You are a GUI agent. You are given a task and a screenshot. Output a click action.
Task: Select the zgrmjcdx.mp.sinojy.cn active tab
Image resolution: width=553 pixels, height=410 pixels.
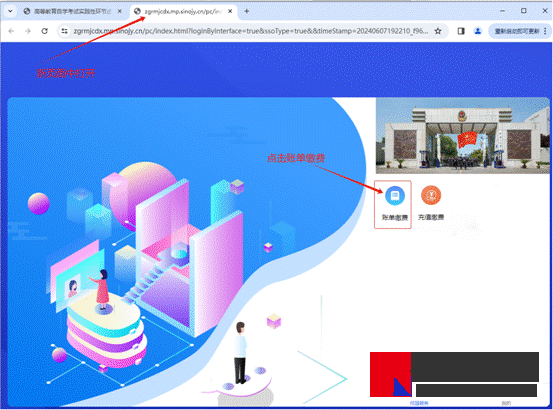[183, 11]
